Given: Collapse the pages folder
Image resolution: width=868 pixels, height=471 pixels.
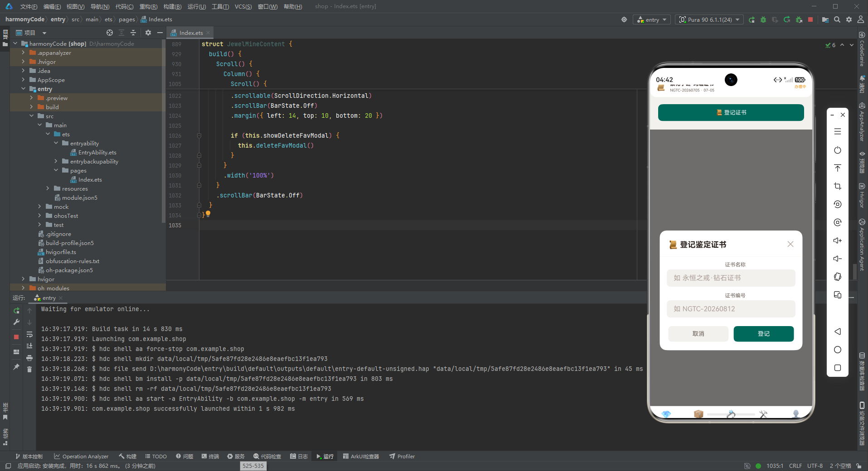Looking at the screenshot, I should pos(56,170).
